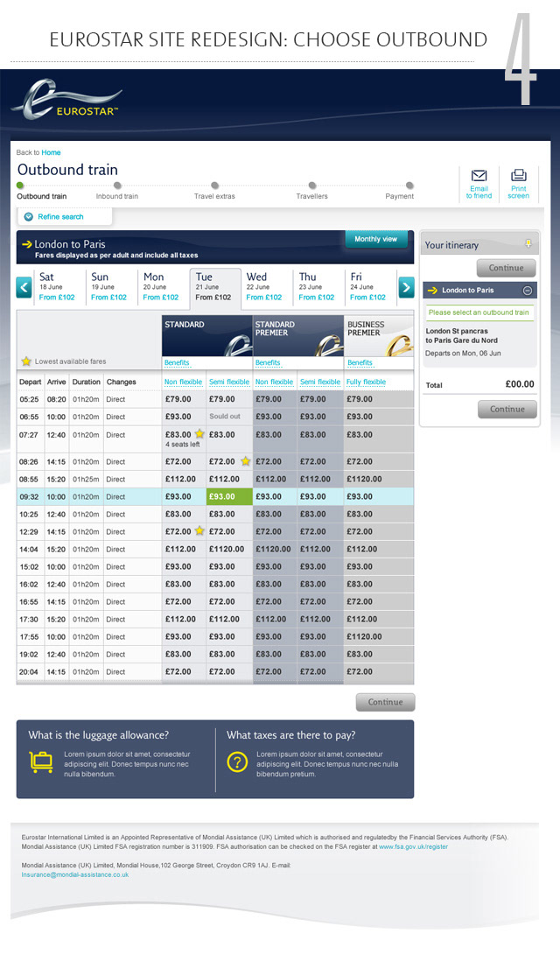Show previous dates with left arrow

24,287
